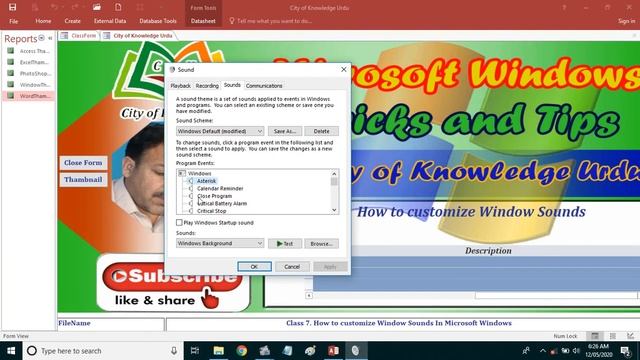Viewport: 640px width, 360px height.
Task: Click OK in the Sound dialog
Action: pyautogui.click(x=254, y=267)
